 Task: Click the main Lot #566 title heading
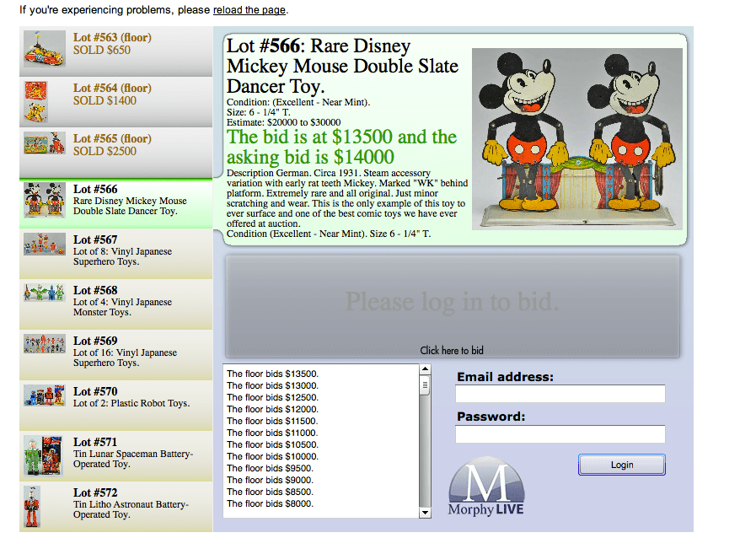coord(343,66)
